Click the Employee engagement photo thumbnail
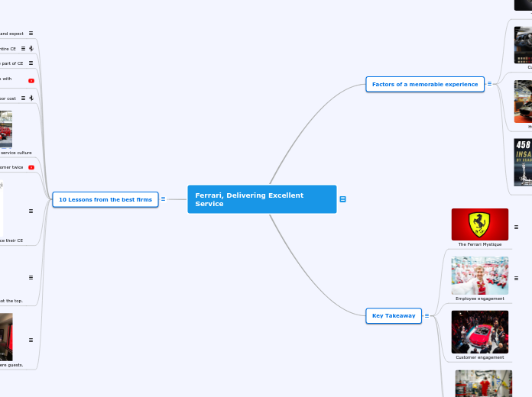The height and width of the screenshot is (397, 532). click(480, 276)
